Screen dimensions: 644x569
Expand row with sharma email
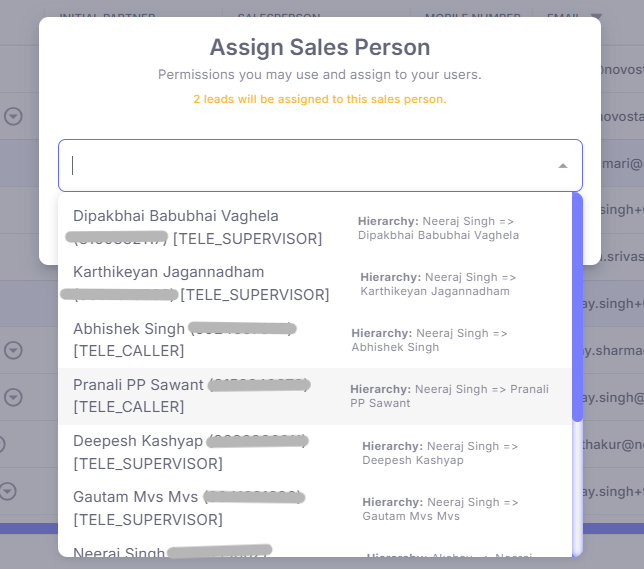click(13, 350)
